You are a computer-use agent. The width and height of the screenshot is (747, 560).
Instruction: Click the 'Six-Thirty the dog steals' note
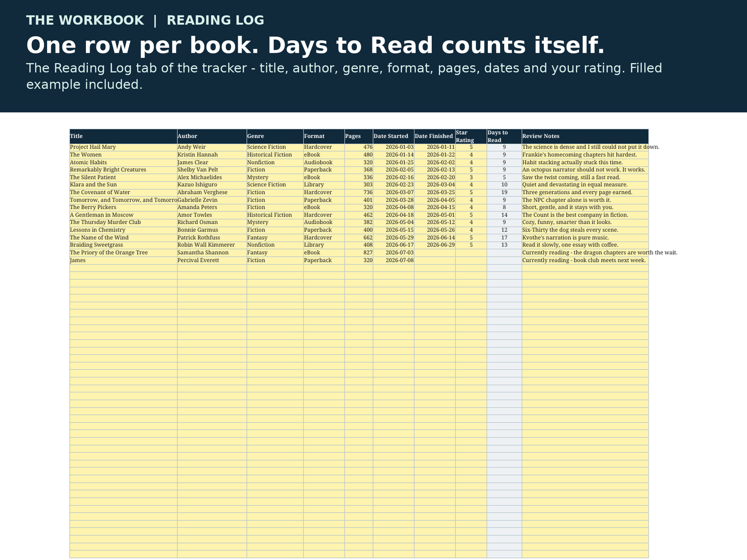coord(585,230)
